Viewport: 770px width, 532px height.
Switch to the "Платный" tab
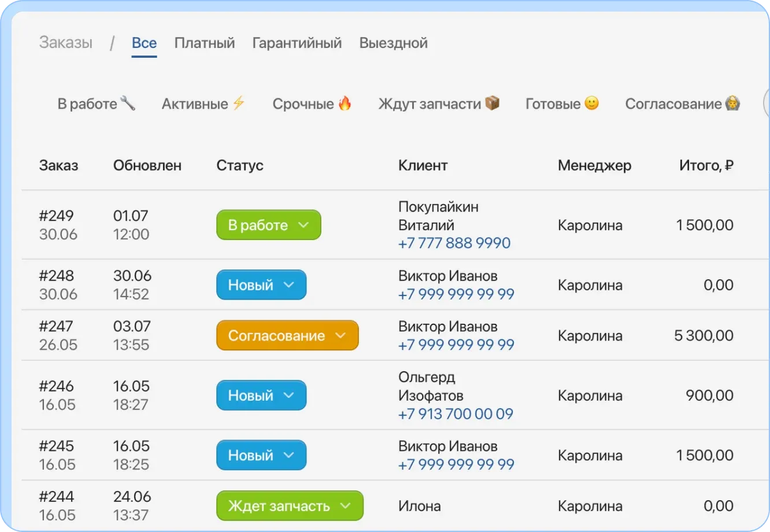204,43
